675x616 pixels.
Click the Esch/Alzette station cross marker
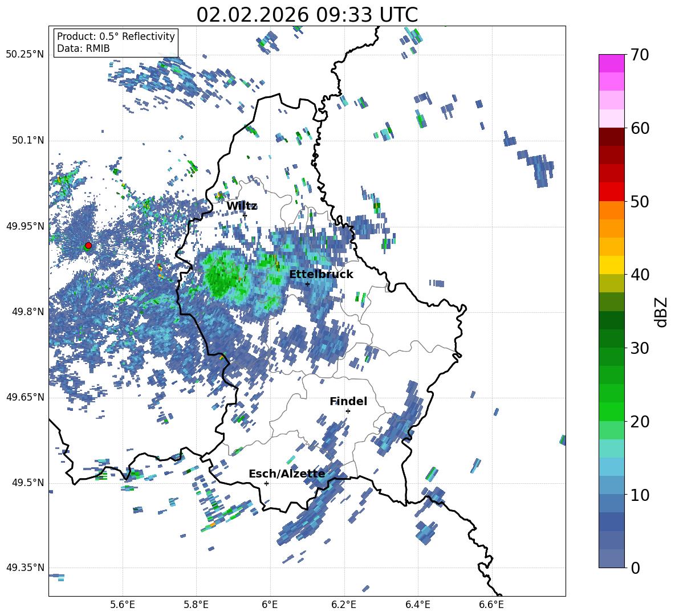[266, 483]
